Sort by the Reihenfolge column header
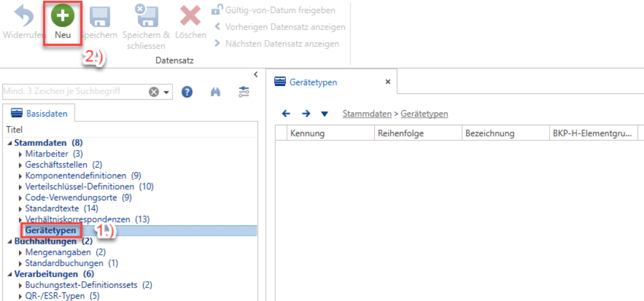This screenshot has height=301, width=644. pos(418,133)
